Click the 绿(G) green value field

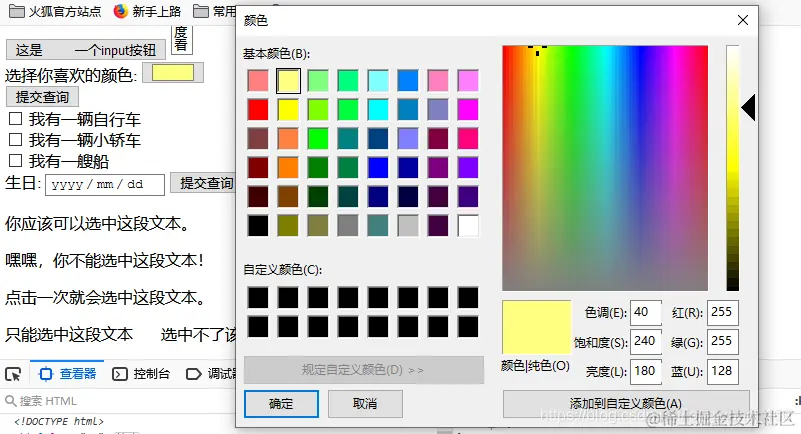(x=722, y=342)
